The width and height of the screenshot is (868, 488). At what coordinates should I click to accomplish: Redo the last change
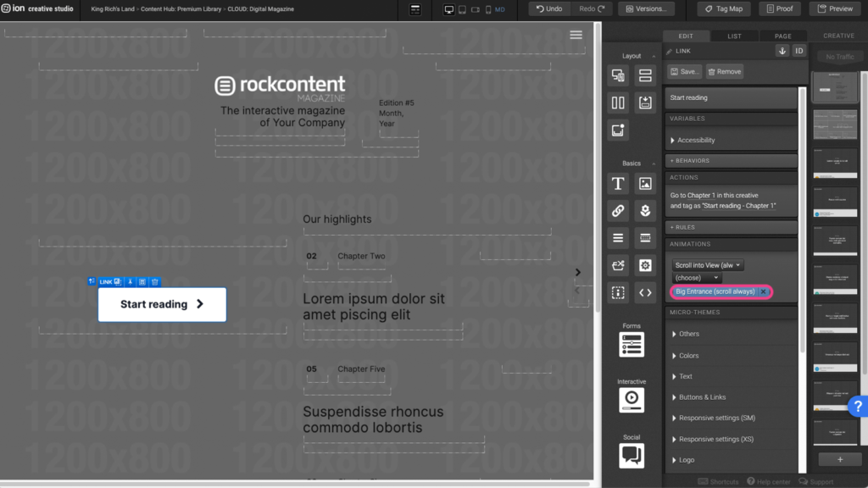(x=592, y=8)
